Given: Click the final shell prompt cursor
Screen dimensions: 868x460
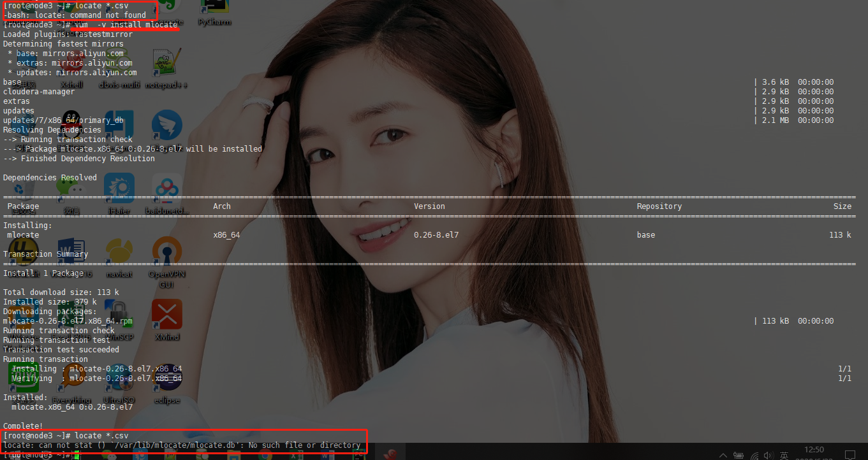Looking at the screenshot, I should tap(76, 455).
